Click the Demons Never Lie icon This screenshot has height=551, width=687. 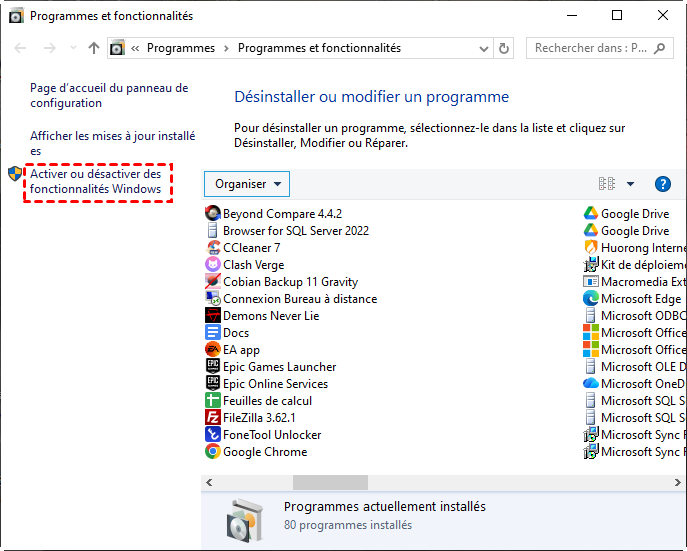[212, 315]
